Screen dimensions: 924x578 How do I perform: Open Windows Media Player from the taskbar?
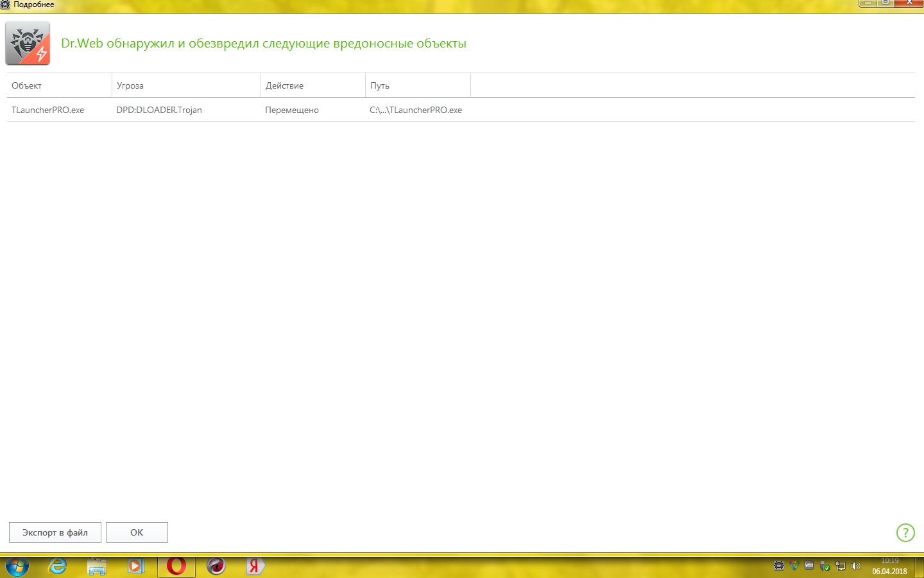[x=136, y=566]
